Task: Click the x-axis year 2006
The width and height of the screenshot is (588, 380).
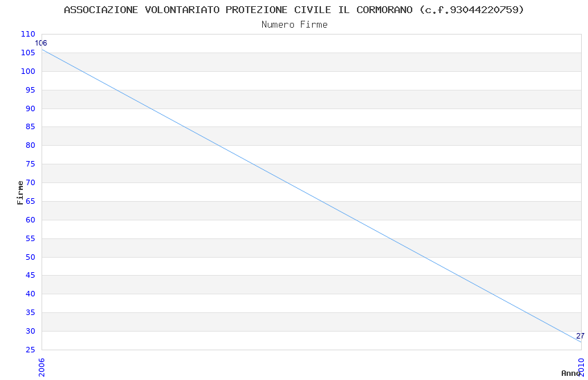Action: (x=42, y=368)
